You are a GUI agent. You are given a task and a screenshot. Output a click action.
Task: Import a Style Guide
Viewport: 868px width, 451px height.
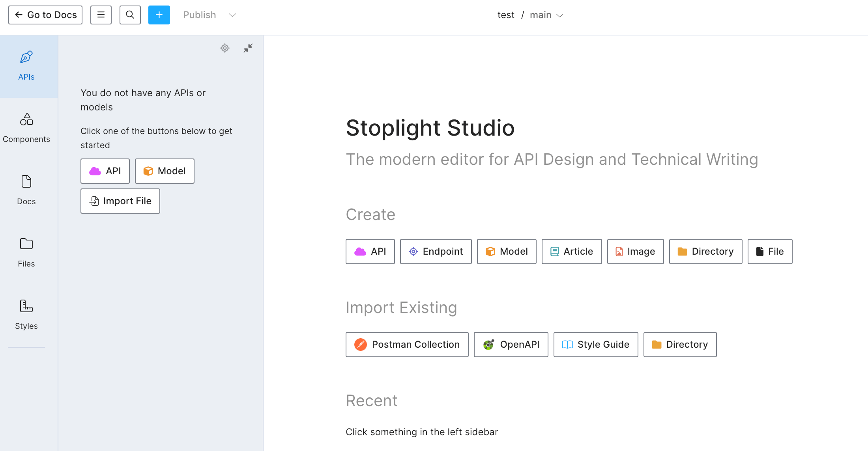(x=596, y=345)
